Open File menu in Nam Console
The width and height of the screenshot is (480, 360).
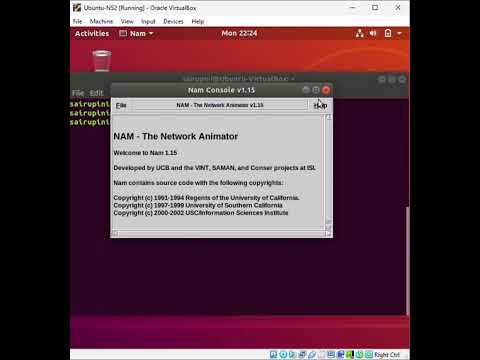(121, 106)
